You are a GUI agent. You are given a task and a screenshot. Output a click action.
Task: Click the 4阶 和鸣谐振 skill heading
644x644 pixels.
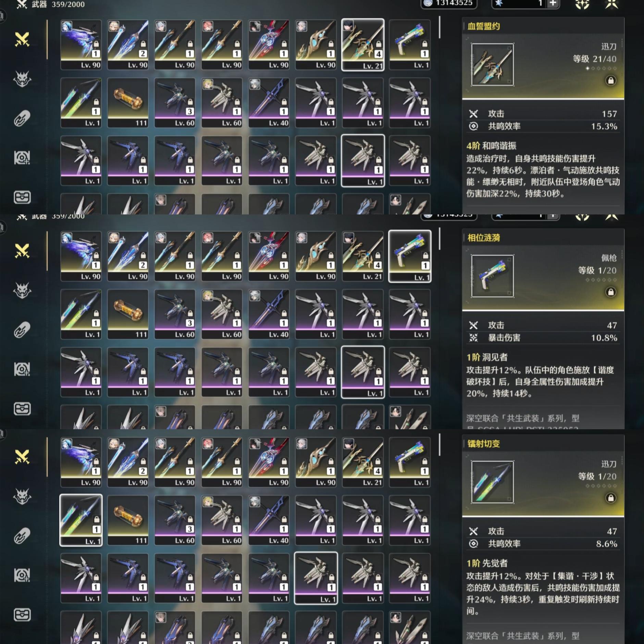pyautogui.click(x=491, y=146)
